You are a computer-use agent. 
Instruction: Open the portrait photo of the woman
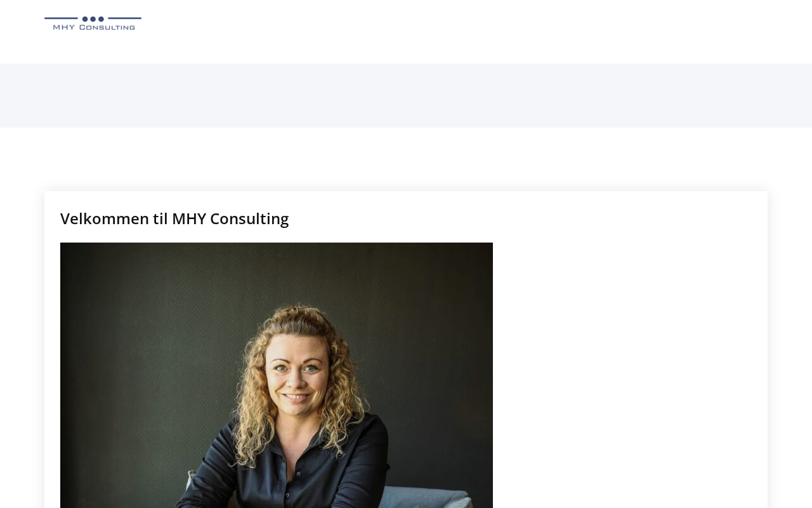click(277, 375)
